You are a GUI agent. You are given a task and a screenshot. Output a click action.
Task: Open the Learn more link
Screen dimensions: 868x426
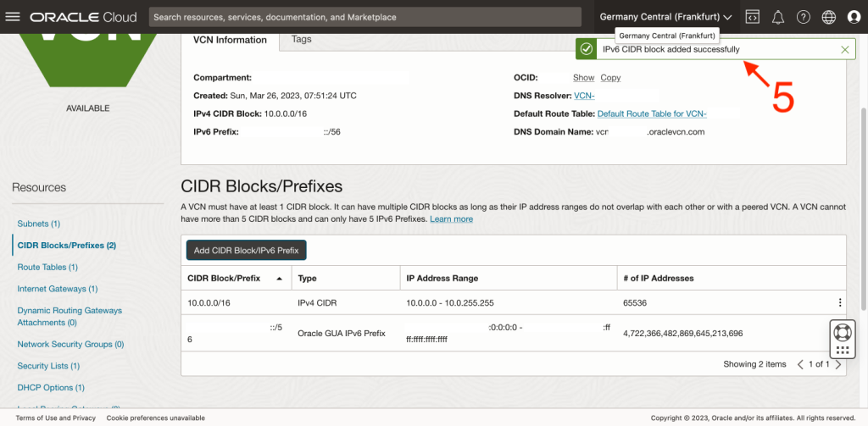(x=451, y=219)
